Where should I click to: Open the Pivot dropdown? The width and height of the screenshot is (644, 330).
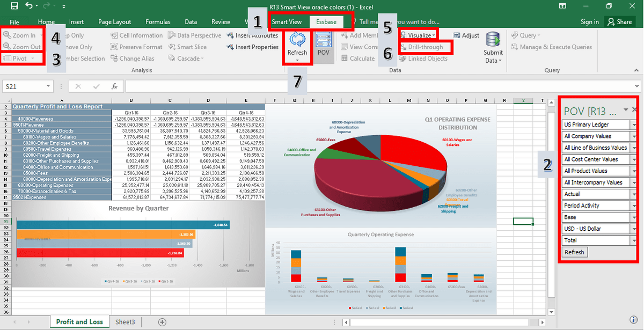click(20, 58)
